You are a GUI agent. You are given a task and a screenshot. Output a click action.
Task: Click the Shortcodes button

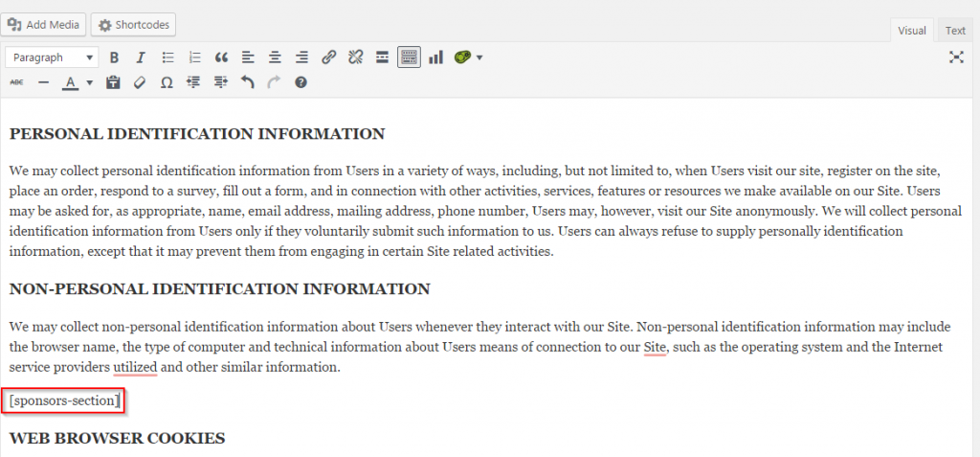point(134,25)
